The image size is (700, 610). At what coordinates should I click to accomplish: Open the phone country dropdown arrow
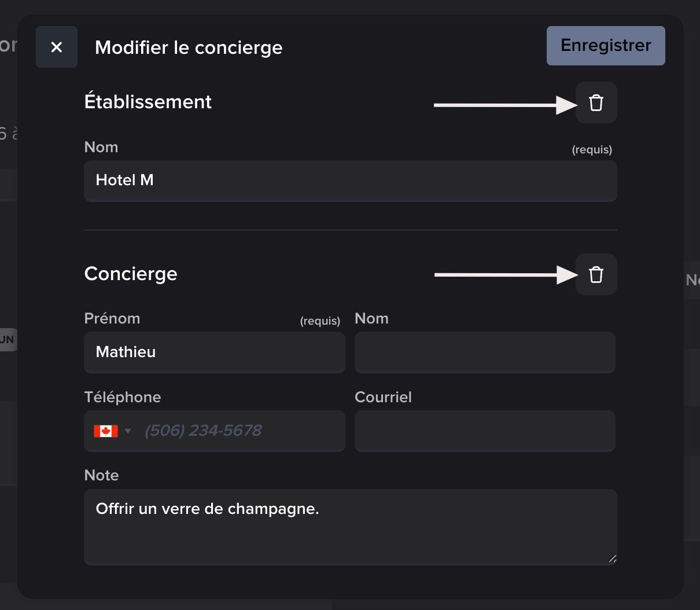point(128,431)
